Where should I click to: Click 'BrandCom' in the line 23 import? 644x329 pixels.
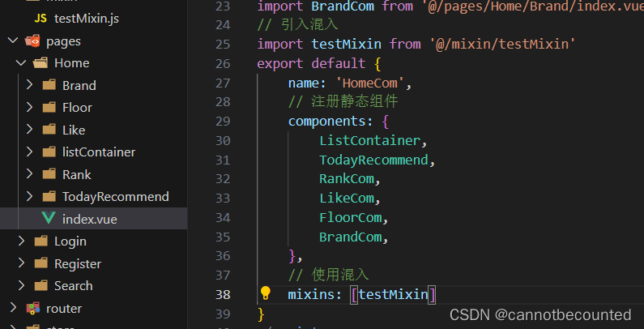pyautogui.click(x=343, y=6)
